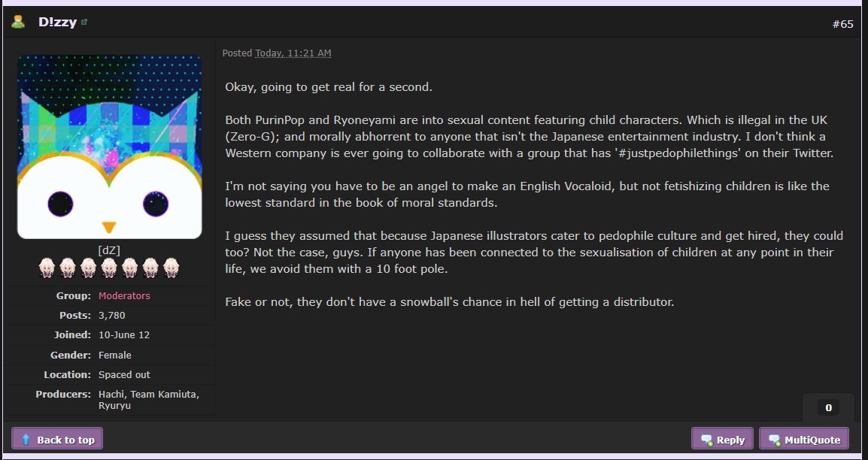Click the middle pip character rank icon
Screen dimensions: 868x460
(109, 268)
